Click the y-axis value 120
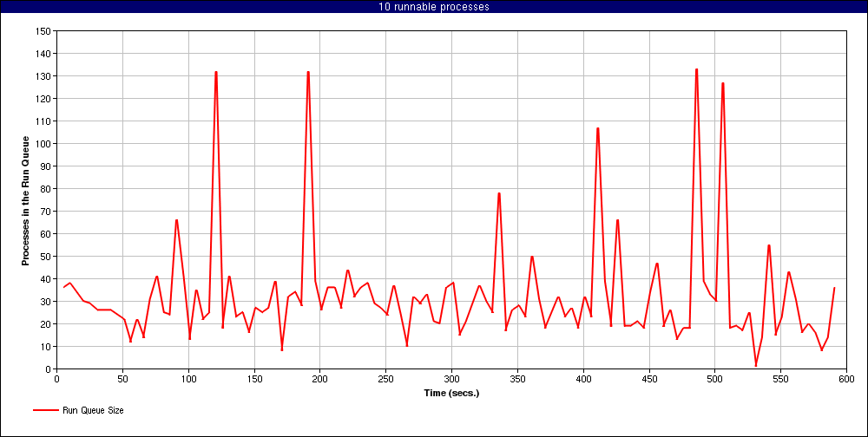 pos(43,99)
